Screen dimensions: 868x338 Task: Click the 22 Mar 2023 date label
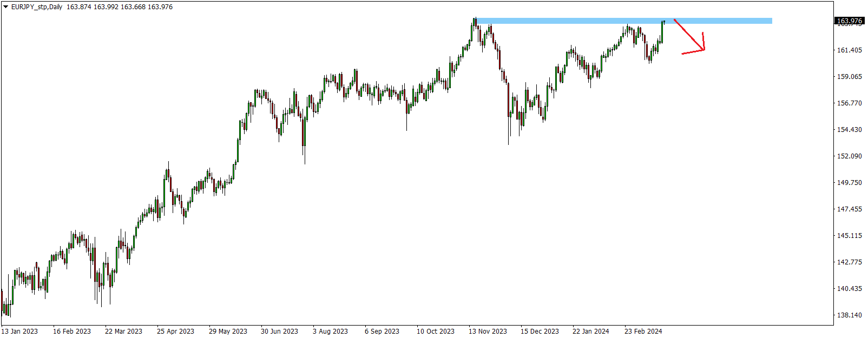coord(123,332)
